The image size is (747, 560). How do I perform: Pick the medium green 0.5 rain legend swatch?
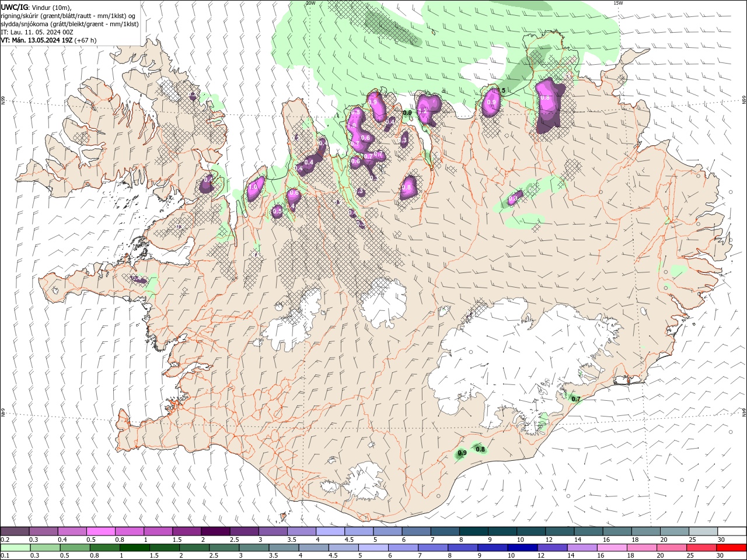point(75,548)
